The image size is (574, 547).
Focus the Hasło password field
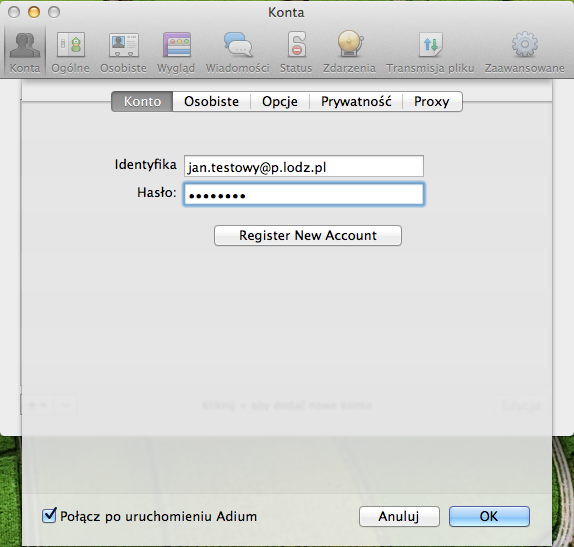click(304, 194)
